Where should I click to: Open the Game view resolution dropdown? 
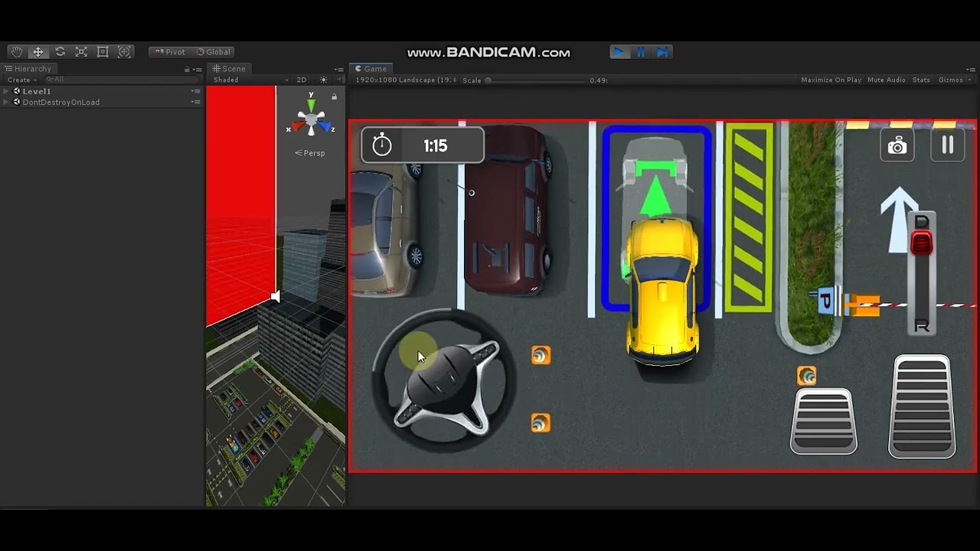tap(406, 80)
